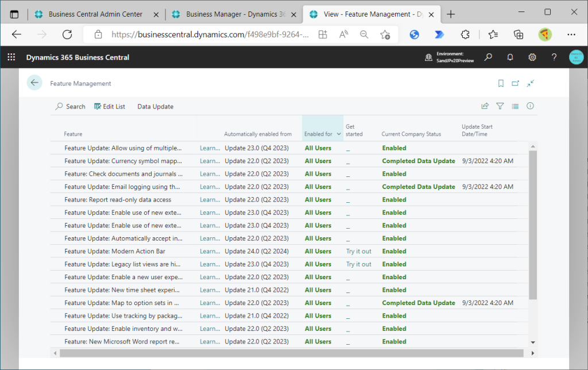View site information lock icon
The width and height of the screenshot is (588, 370).
point(98,34)
